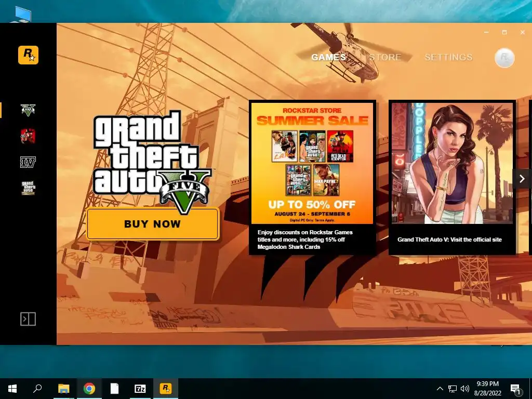The width and height of the screenshot is (532, 399).
Task: Open the volume tray icon
Action: coord(465,389)
